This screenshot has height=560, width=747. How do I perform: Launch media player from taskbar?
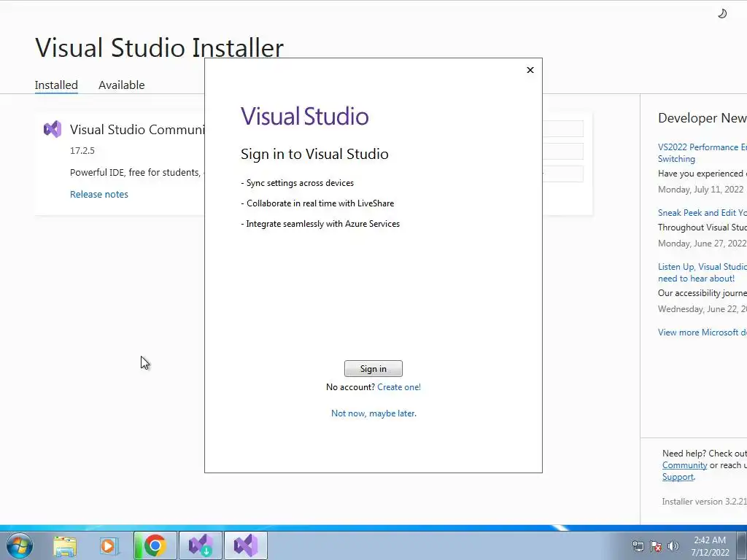[108, 545]
